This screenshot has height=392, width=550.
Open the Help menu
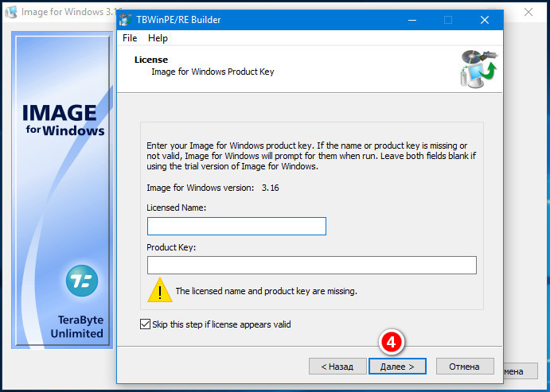pyautogui.click(x=158, y=38)
